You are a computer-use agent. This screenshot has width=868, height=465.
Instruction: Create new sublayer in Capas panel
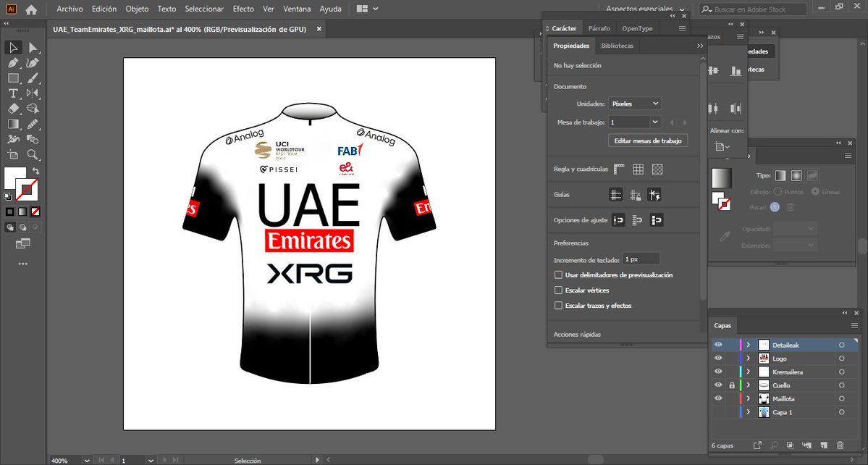click(806, 445)
